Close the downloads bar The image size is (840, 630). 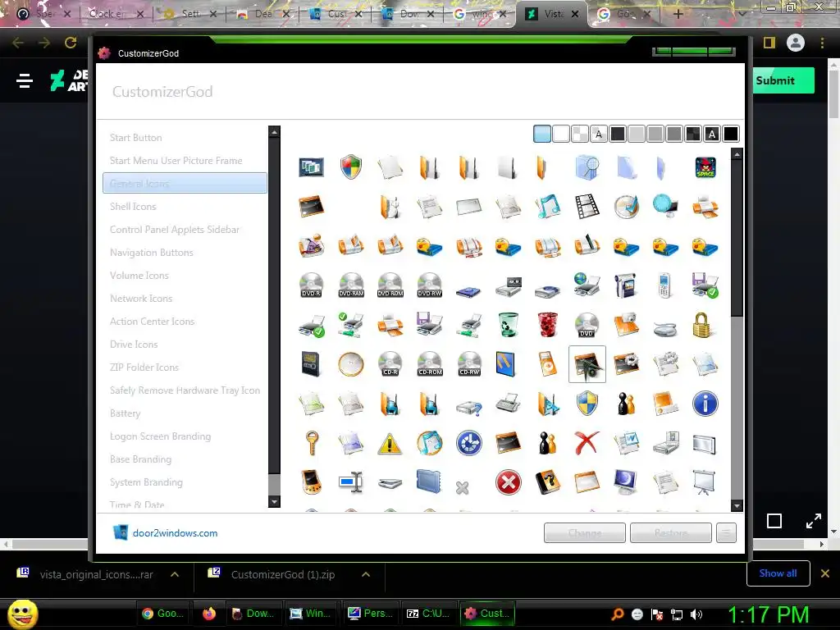825,573
